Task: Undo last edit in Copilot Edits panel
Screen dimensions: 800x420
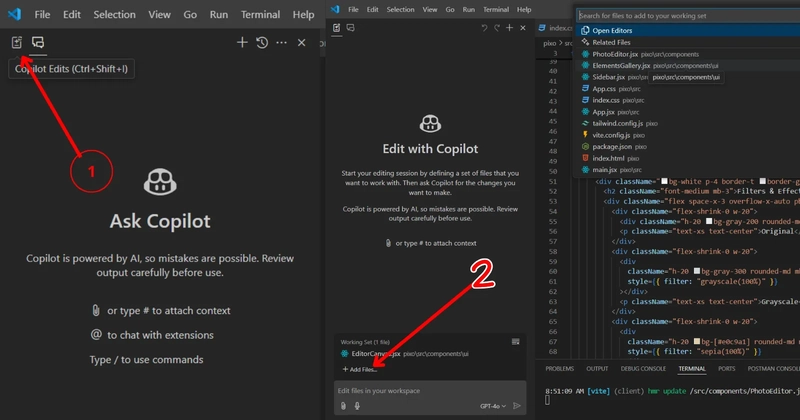Action: pos(484,28)
